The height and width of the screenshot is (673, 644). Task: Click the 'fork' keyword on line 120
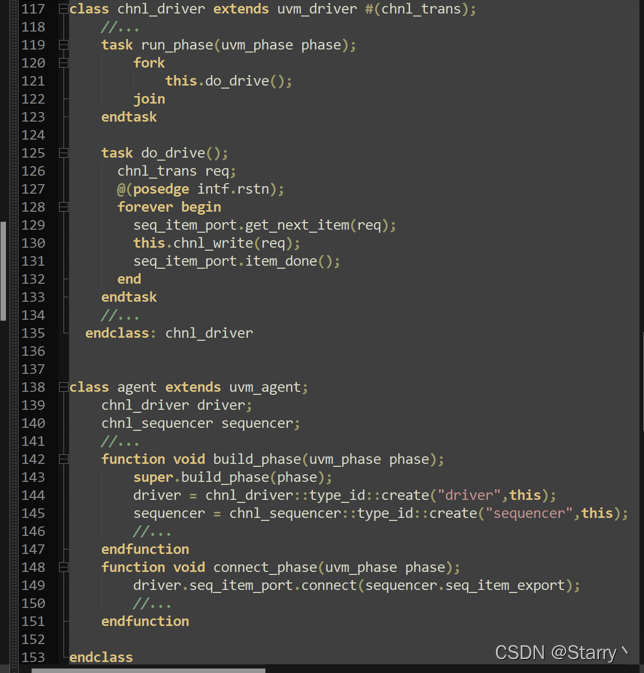149,63
